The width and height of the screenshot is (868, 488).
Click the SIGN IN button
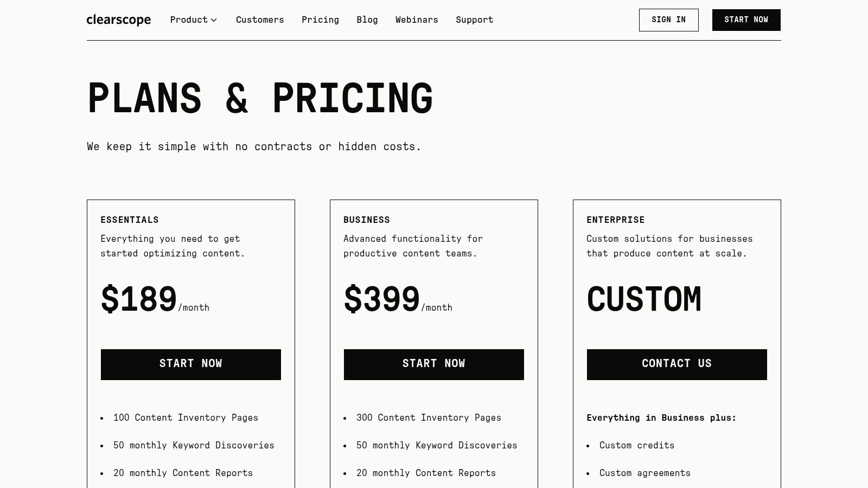click(x=668, y=20)
